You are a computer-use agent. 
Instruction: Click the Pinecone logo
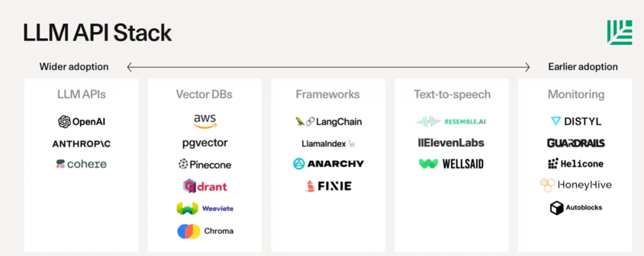(205, 164)
